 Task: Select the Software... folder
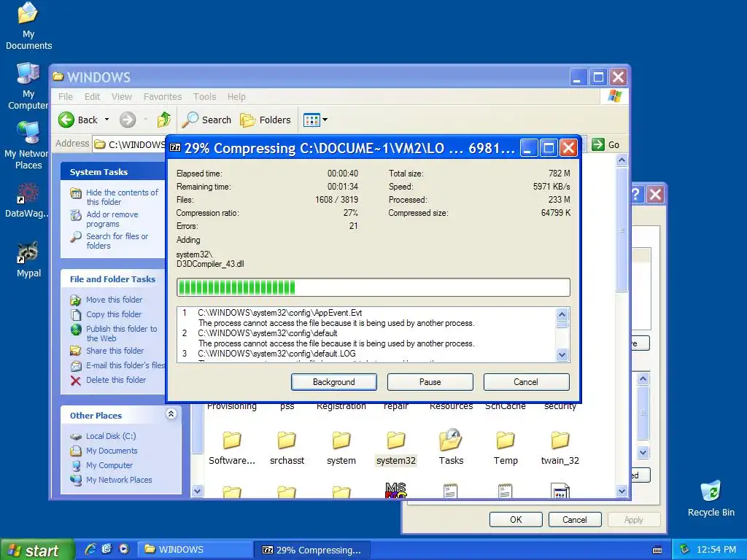coord(232,448)
